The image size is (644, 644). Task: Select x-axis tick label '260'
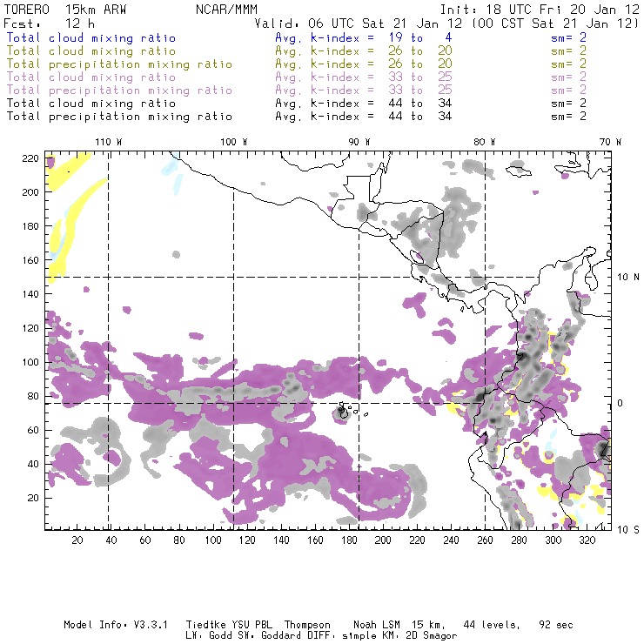pyautogui.click(x=485, y=540)
